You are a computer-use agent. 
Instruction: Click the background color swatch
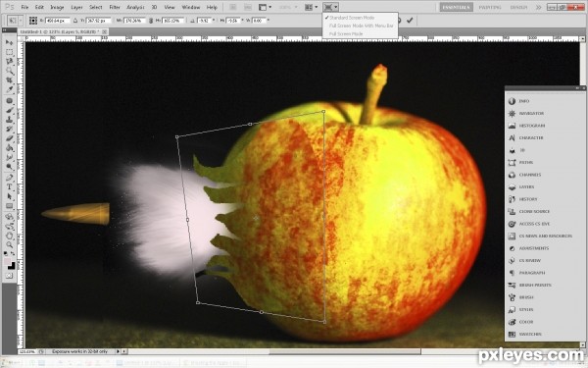tap(12, 266)
